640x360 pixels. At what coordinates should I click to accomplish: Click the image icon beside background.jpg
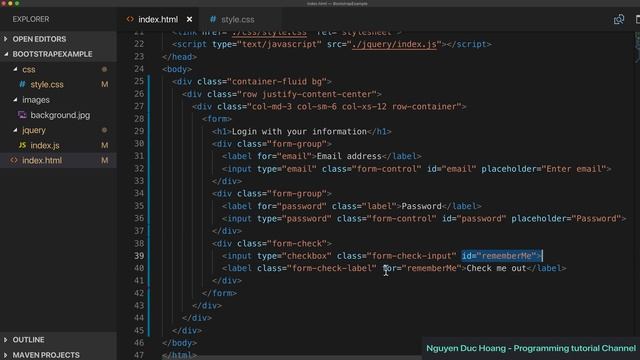pos(22,115)
